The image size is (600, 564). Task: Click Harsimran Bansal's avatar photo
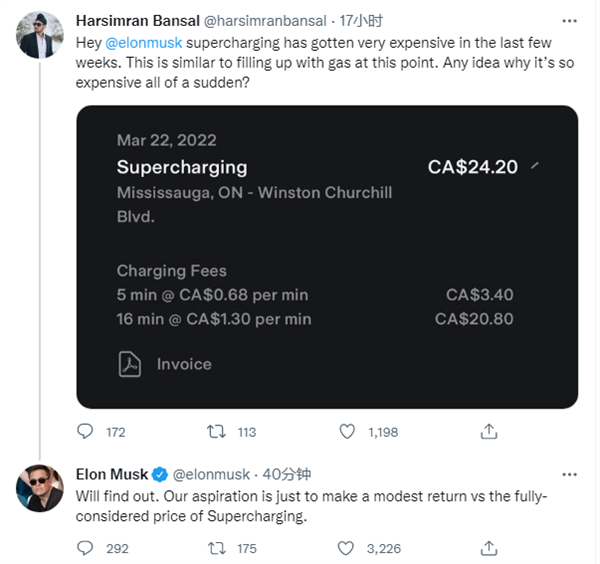(x=40, y=35)
